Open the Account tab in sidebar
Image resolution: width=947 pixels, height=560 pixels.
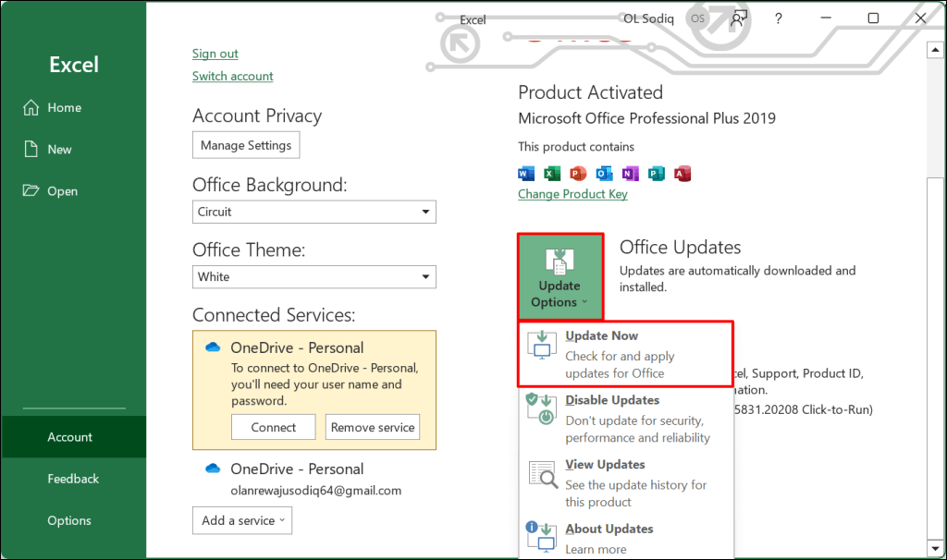[x=70, y=437]
